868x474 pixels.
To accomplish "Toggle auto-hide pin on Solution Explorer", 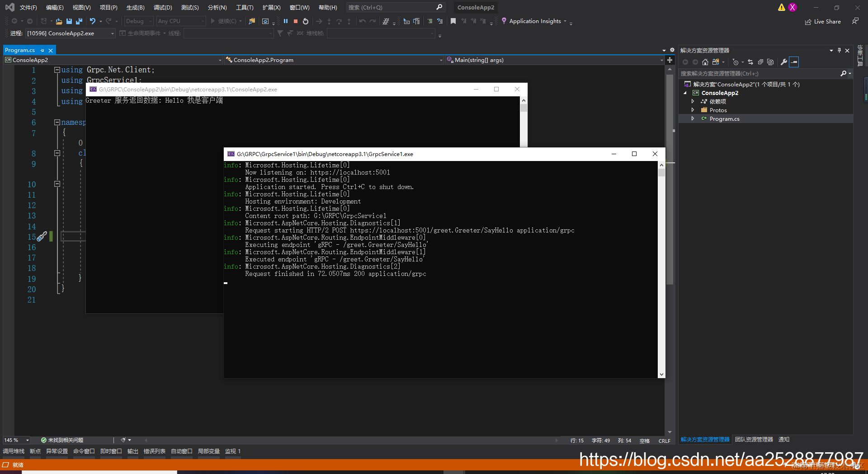I will (839, 50).
